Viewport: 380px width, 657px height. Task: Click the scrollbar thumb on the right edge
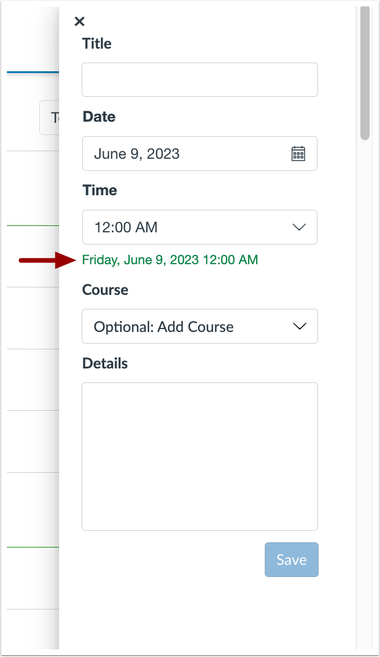365,73
